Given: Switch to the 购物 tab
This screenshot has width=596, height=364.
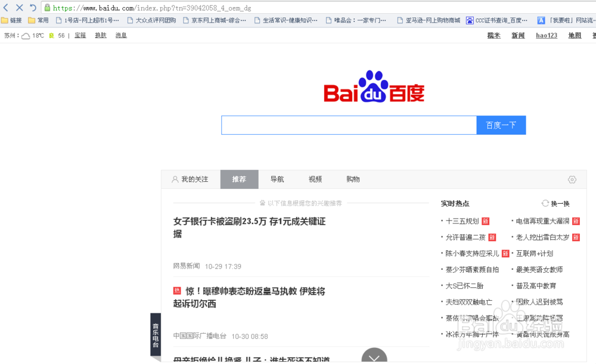Looking at the screenshot, I should coord(353,179).
